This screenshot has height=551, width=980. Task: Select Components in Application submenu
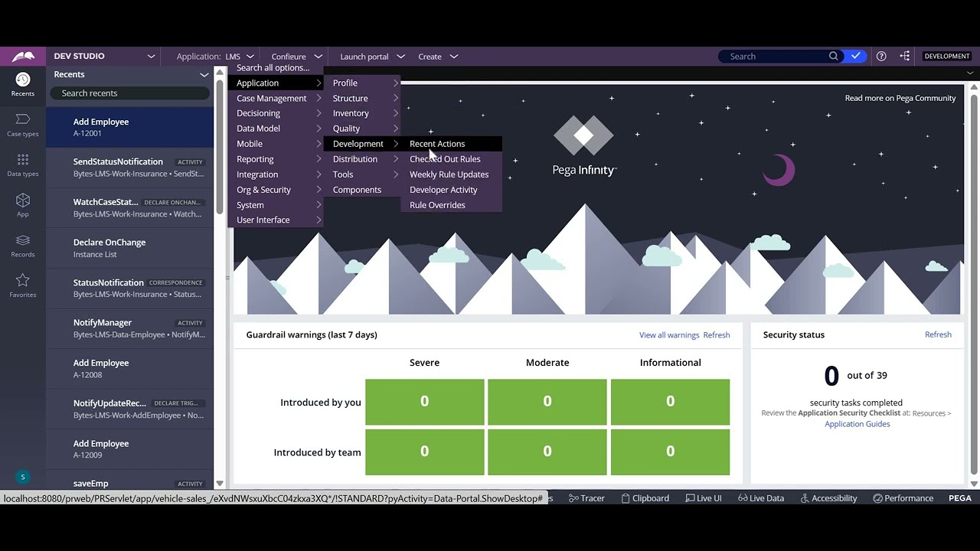tap(364, 190)
